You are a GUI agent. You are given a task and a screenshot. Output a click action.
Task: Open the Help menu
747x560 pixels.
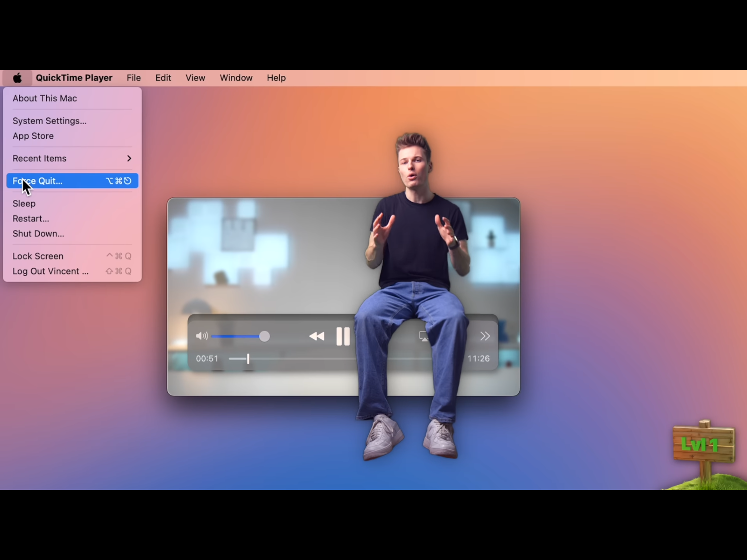click(276, 78)
